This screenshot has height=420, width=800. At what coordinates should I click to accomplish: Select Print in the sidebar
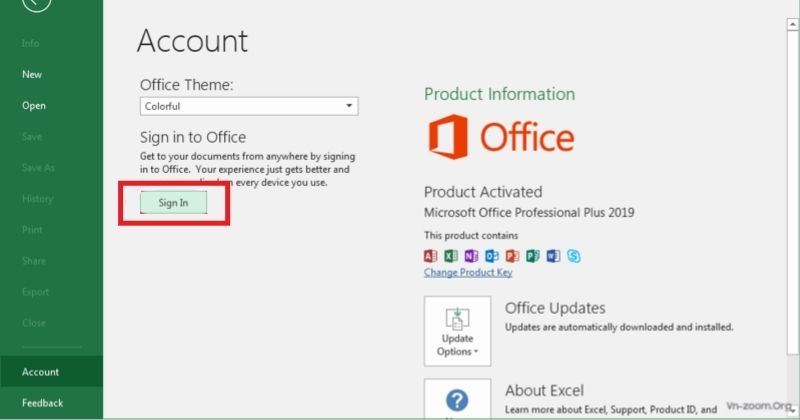click(x=32, y=230)
